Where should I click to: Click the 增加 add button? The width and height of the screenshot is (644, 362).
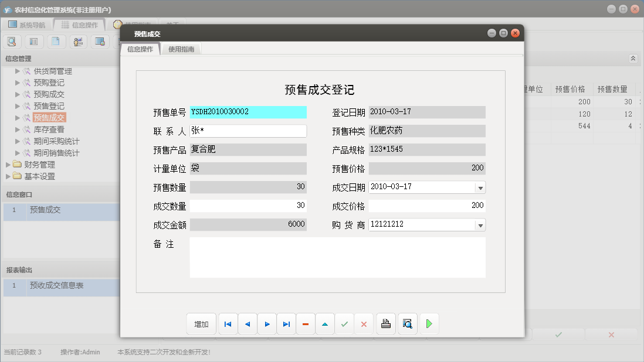201,323
